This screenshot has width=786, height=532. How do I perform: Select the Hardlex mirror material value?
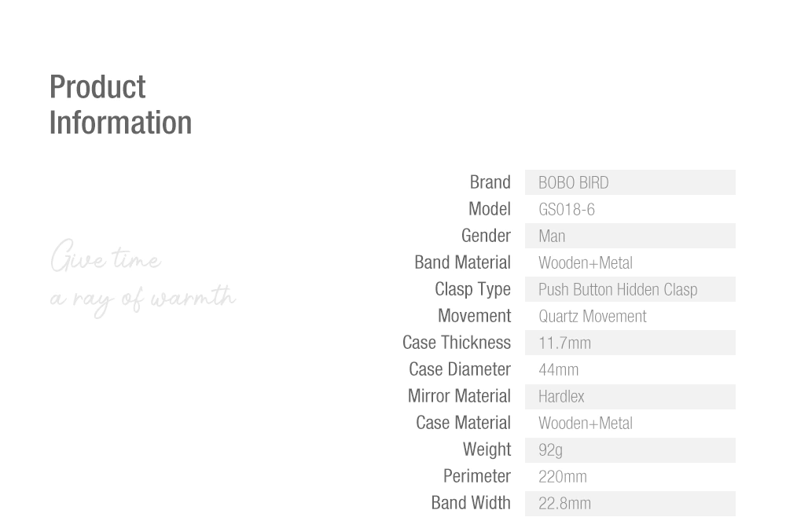pos(561,397)
